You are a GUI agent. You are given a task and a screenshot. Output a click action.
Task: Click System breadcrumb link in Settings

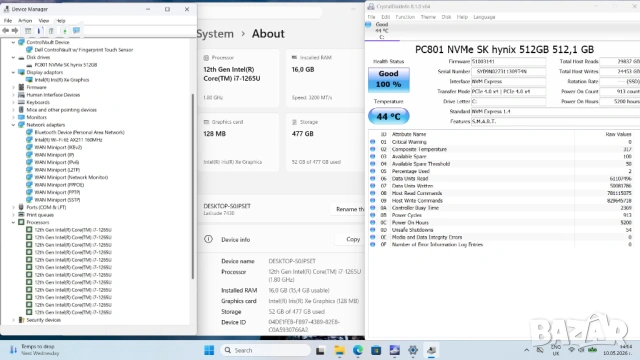click(x=215, y=34)
